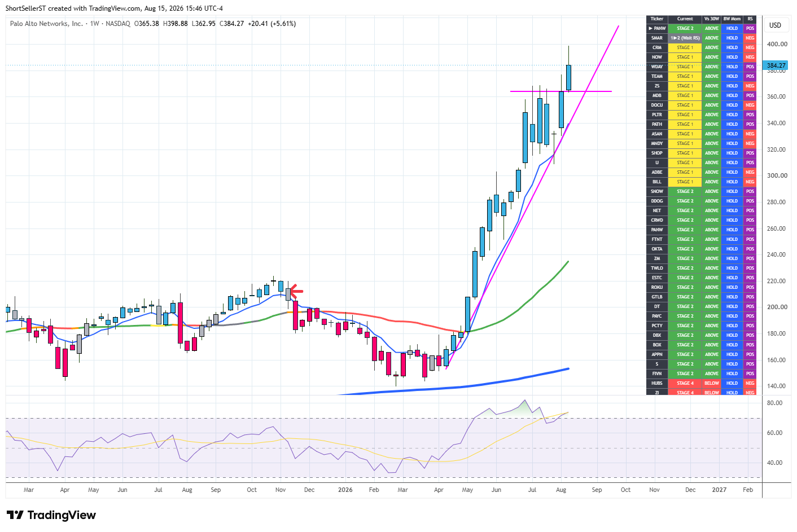Viewport: 797px width, 532px height.
Task: Click the Aug 2026 label on time axis
Action: (561, 490)
